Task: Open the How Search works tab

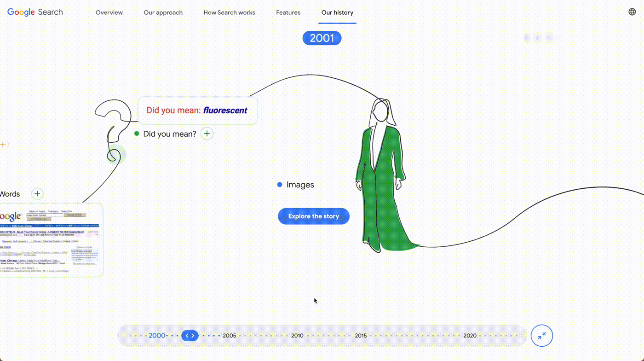Action: (x=229, y=12)
